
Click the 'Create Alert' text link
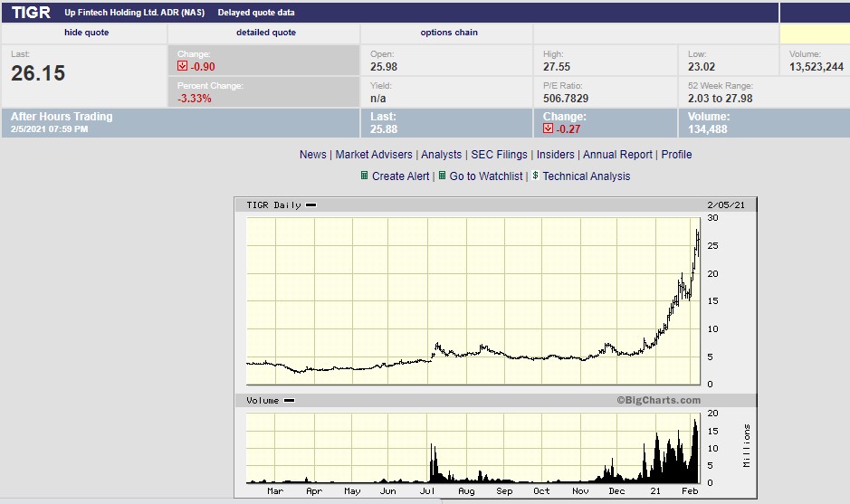(401, 176)
